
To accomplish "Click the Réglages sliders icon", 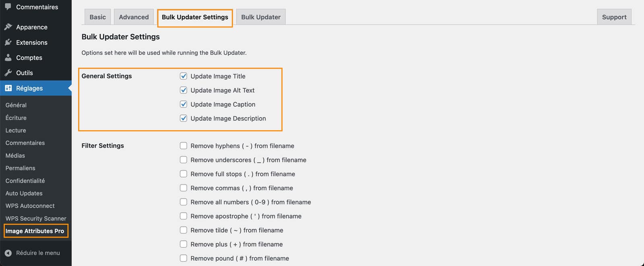I will point(8,88).
